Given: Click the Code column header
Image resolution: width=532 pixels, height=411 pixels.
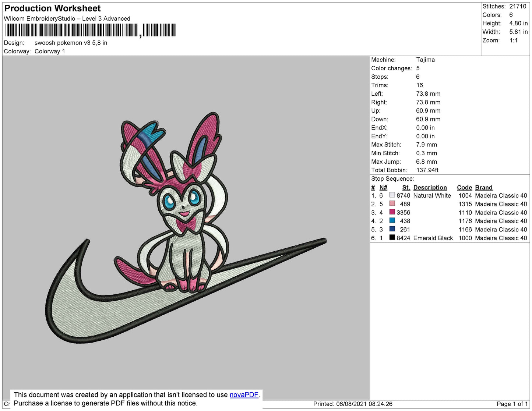Looking at the screenshot, I should coord(464,187).
